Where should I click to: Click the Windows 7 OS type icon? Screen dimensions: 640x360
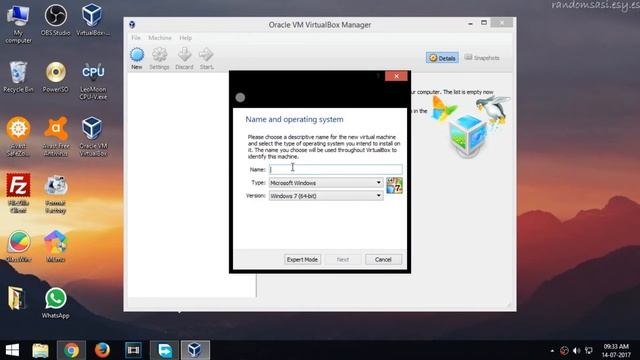[x=394, y=186]
